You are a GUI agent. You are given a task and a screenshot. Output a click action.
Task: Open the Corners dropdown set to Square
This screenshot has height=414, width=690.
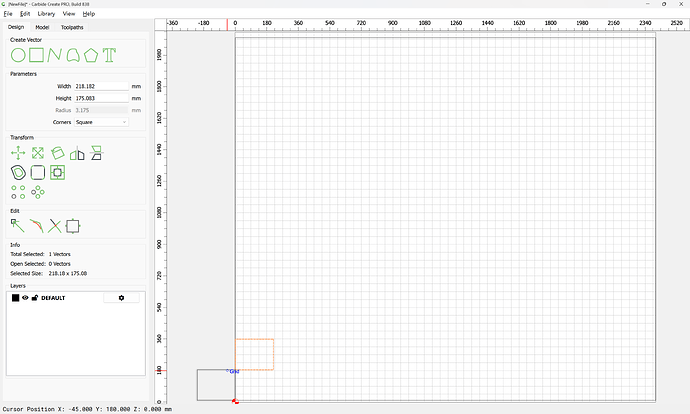pos(101,122)
